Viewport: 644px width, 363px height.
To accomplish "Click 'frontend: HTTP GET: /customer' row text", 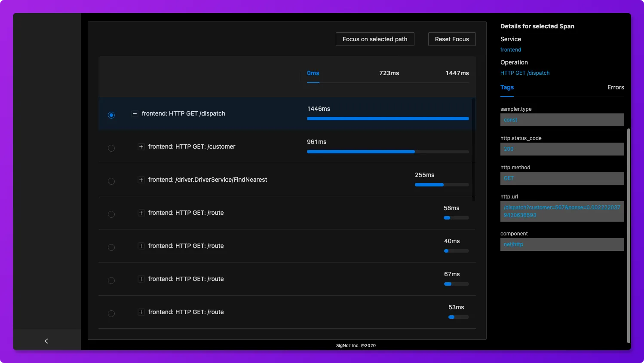I will [x=192, y=147].
